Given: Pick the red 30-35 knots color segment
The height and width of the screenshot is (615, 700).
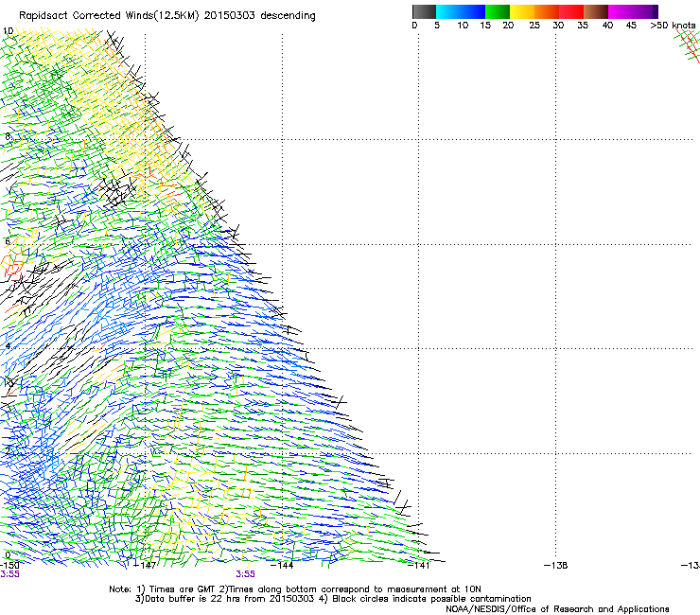Looking at the screenshot, I should pos(571,11).
